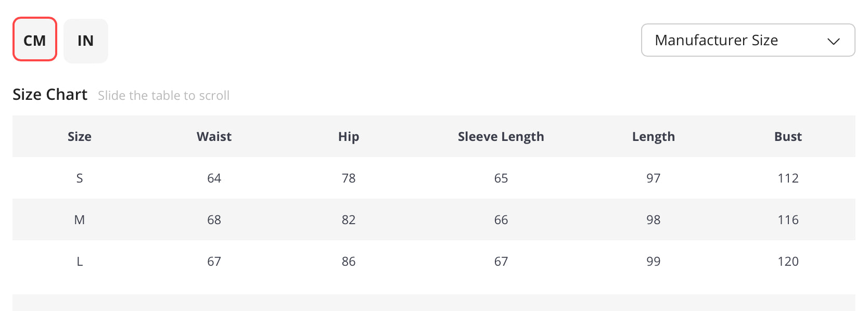Click sleeve length value 66
The height and width of the screenshot is (311, 868).
pos(501,219)
